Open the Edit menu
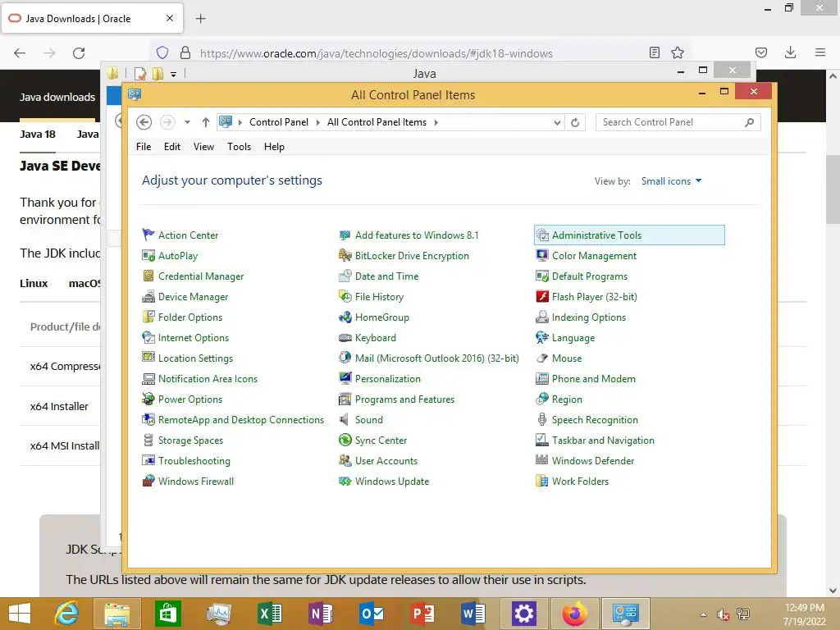 pyautogui.click(x=172, y=147)
